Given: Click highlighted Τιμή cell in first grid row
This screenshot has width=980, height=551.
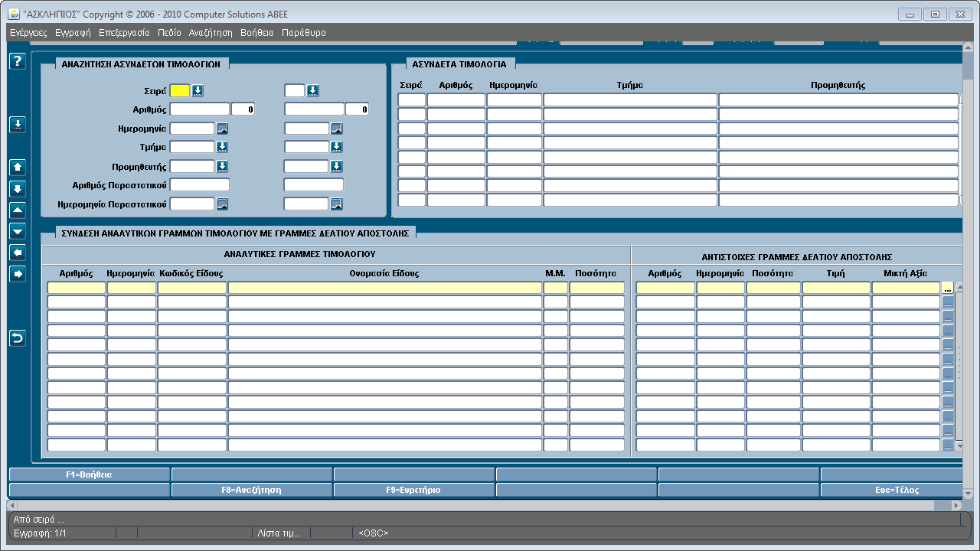Looking at the screenshot, I should pos(836,288).
